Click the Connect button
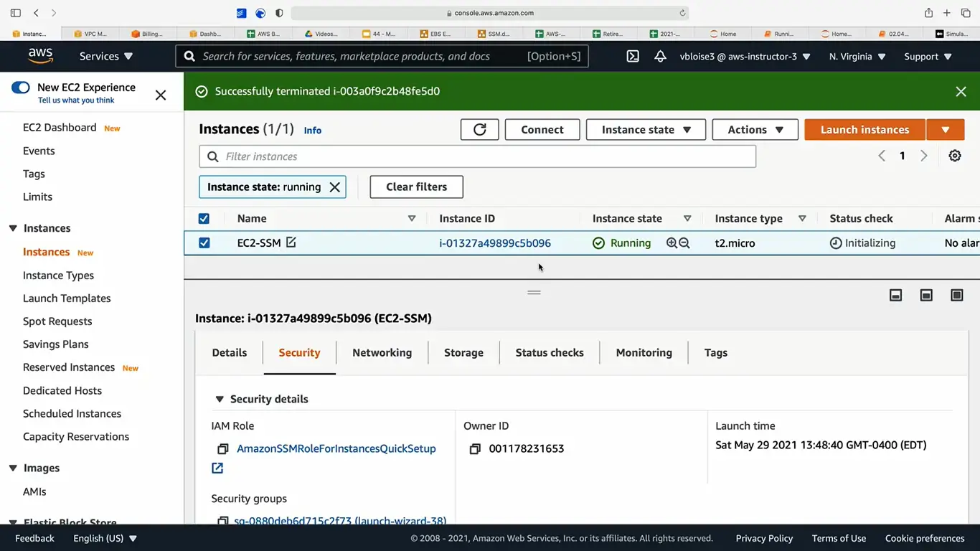 click(x=542, y=130)
